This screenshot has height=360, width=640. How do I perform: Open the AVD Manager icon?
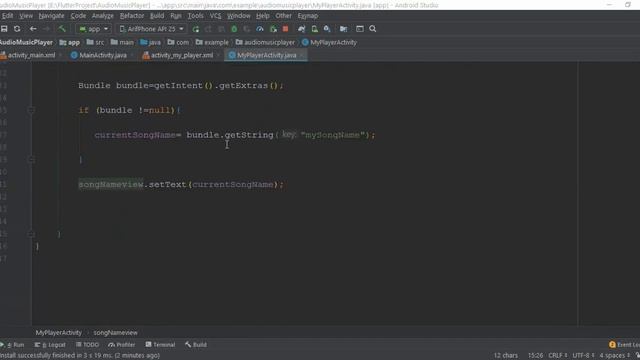tap(315, 29)
